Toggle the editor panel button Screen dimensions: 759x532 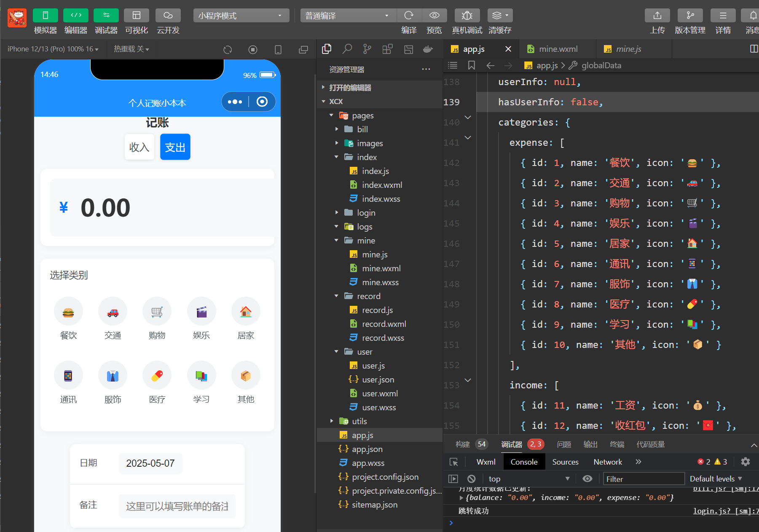pyautogui.click(x=76, y=16)
